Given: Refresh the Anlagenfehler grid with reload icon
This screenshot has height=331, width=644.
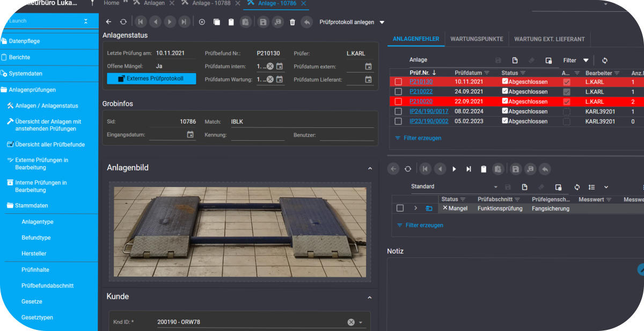Looking at the screenshot, I should (605, 61).
